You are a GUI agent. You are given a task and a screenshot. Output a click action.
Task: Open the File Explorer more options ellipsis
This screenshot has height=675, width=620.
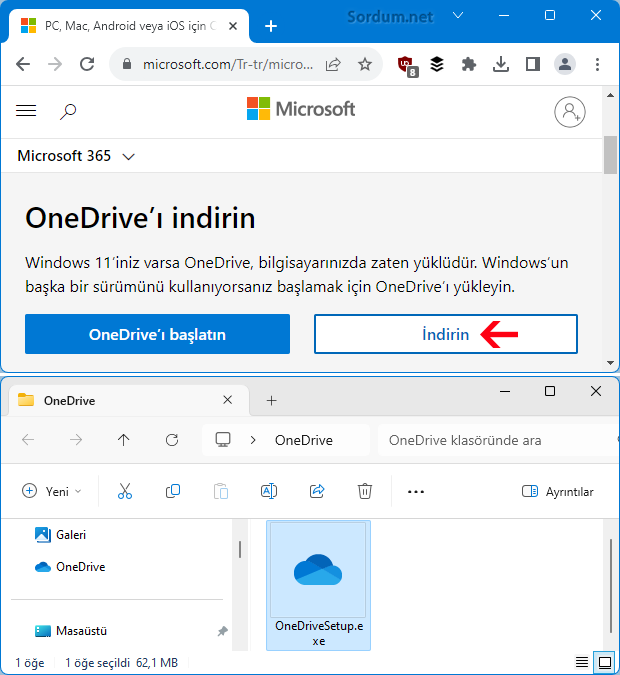click(416, 492)
